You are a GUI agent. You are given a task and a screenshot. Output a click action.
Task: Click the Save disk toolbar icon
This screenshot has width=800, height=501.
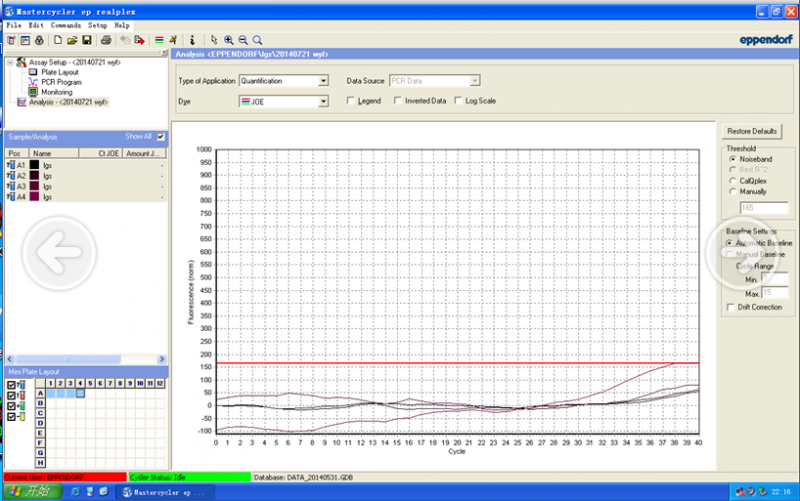tap(87, 40)
